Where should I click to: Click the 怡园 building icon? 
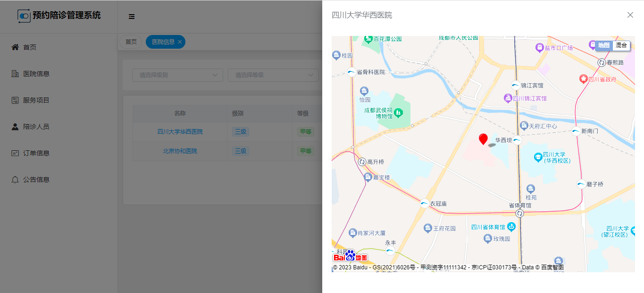364,91
